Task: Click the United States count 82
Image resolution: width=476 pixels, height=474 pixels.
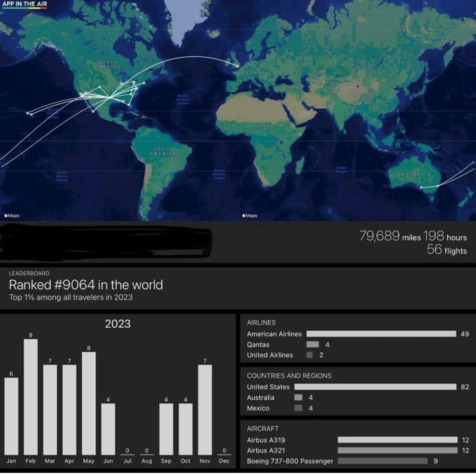Action: tap(465, 387)
